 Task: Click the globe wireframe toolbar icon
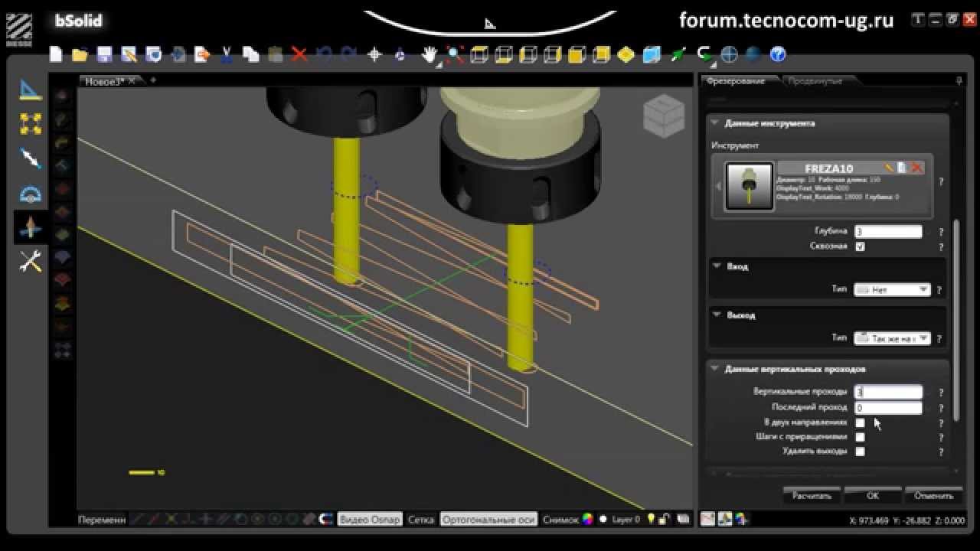click(729, 54)
